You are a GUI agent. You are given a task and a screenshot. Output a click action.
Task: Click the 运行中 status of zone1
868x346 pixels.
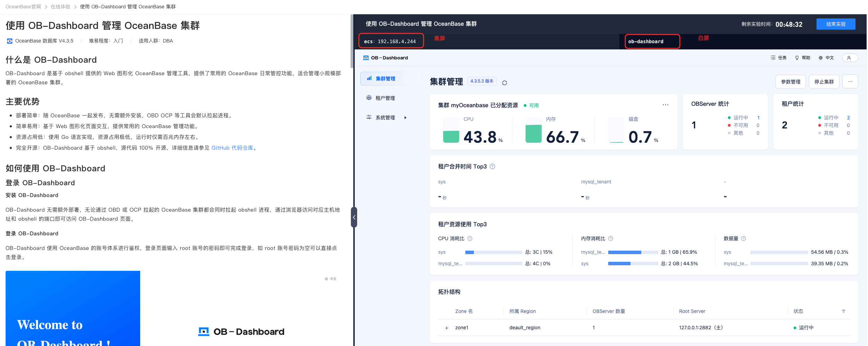tap(803, 328)
